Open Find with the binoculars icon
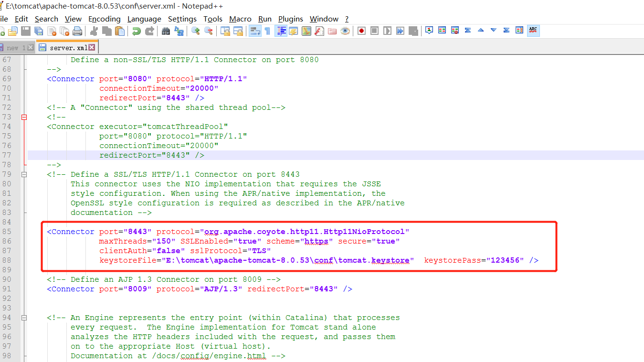644x362 pixels. [166, 31]
